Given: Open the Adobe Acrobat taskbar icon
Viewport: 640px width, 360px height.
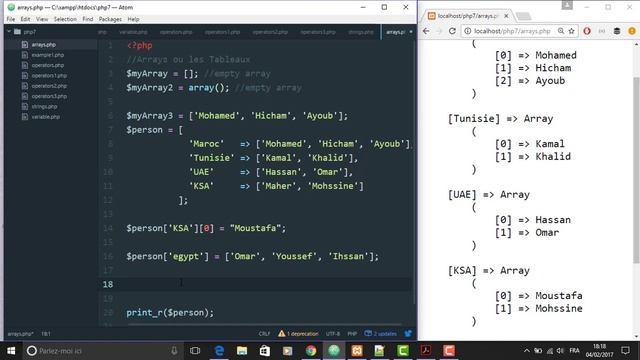Looking at the screenshot, I should tap(426, 351).
